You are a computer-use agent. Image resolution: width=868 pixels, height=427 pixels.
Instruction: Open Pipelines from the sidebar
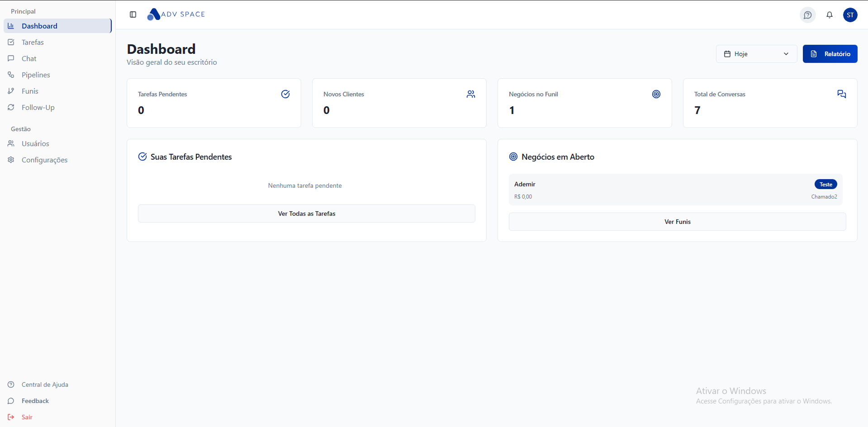[57, 75]
